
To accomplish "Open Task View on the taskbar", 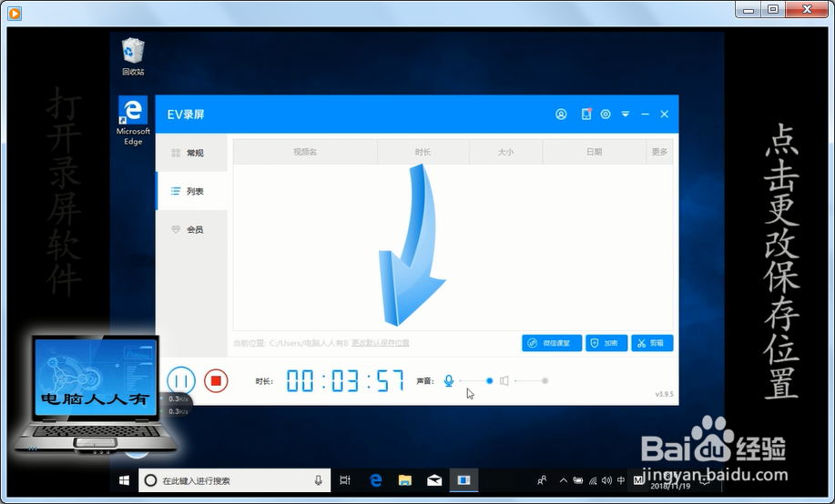I will click(x=345, y=480).
